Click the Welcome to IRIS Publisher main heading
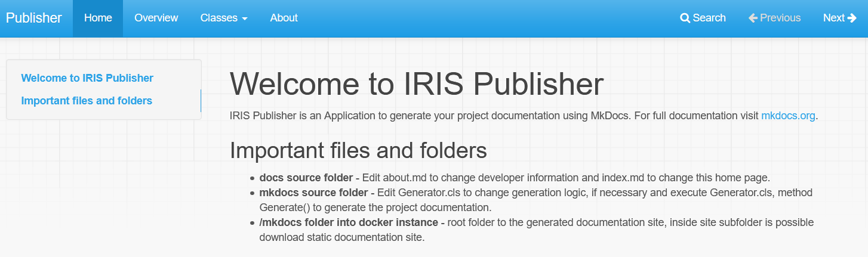This screenshot has height=257, width=868. (417, 85)
